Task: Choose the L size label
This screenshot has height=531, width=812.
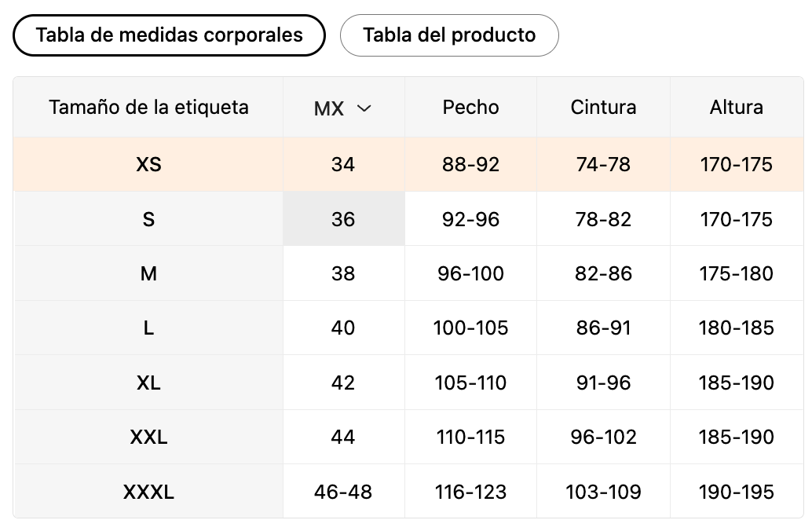Action: tap(148, 328)
